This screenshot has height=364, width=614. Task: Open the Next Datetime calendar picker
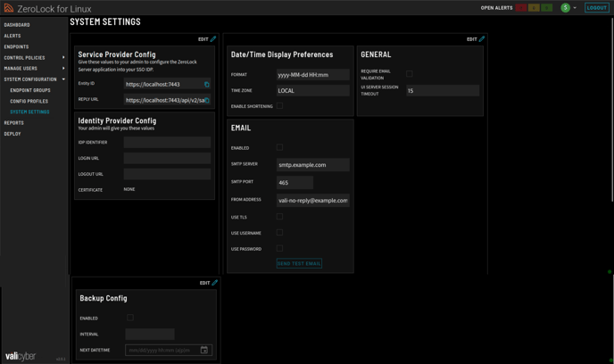(204, 350)
